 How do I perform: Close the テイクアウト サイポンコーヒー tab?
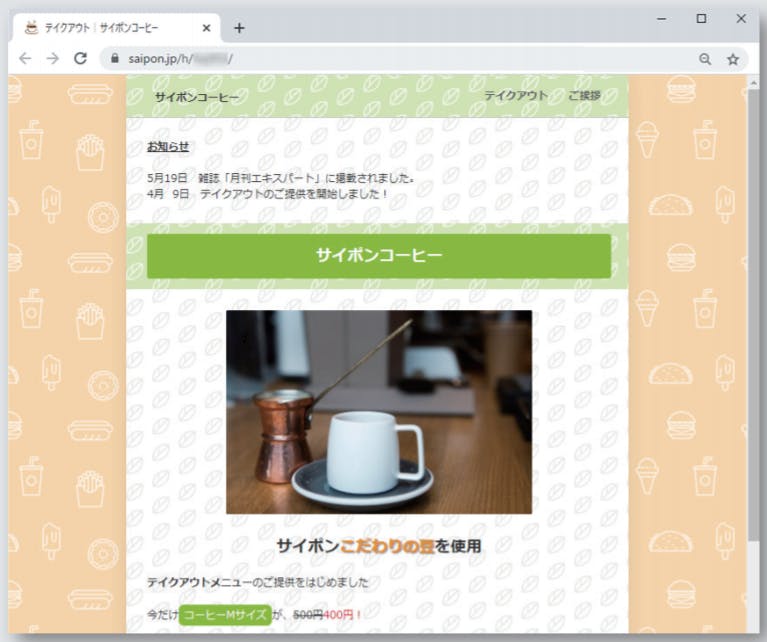click(x=206, y=28)
